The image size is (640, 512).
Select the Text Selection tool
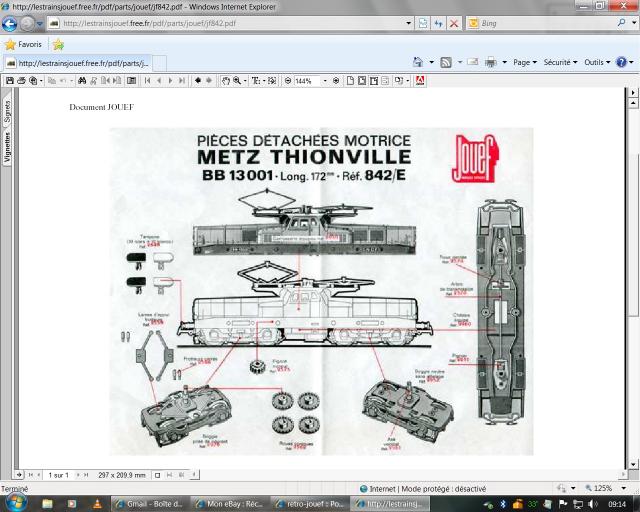pos(256,81)
